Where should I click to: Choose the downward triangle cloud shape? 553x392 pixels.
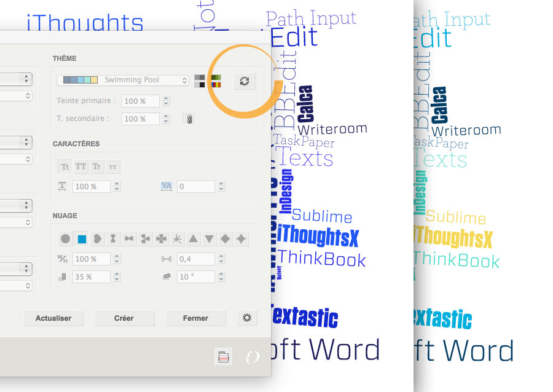209,239
